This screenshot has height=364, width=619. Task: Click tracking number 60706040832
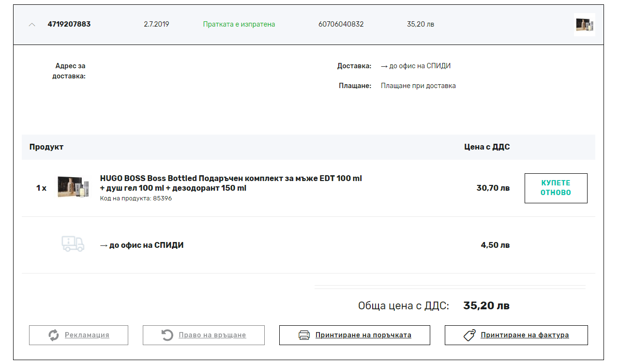pyautogui.click(x=341, y=24)
